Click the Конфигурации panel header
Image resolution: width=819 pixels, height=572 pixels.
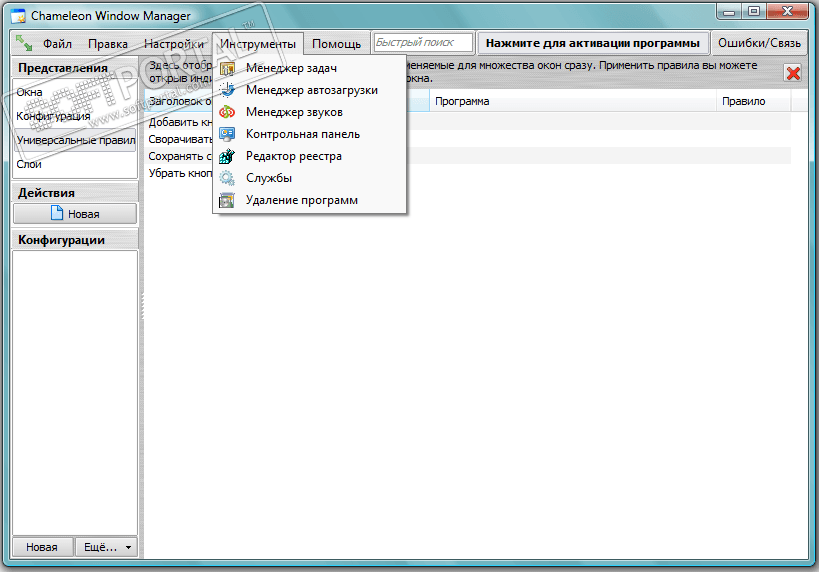(75, 240)
